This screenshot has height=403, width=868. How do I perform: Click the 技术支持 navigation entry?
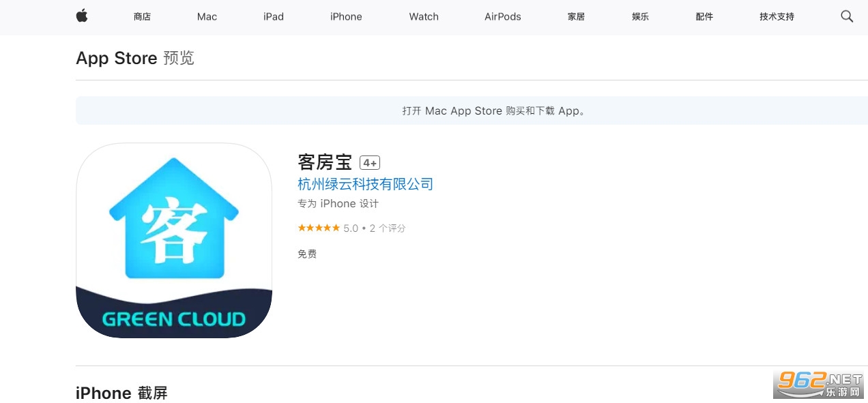[776, 16]
